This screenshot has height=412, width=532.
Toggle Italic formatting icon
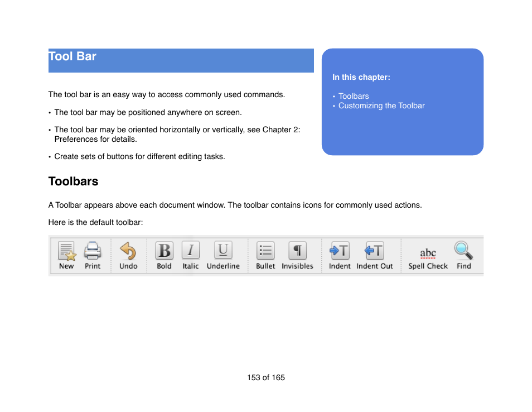(190, 251)
